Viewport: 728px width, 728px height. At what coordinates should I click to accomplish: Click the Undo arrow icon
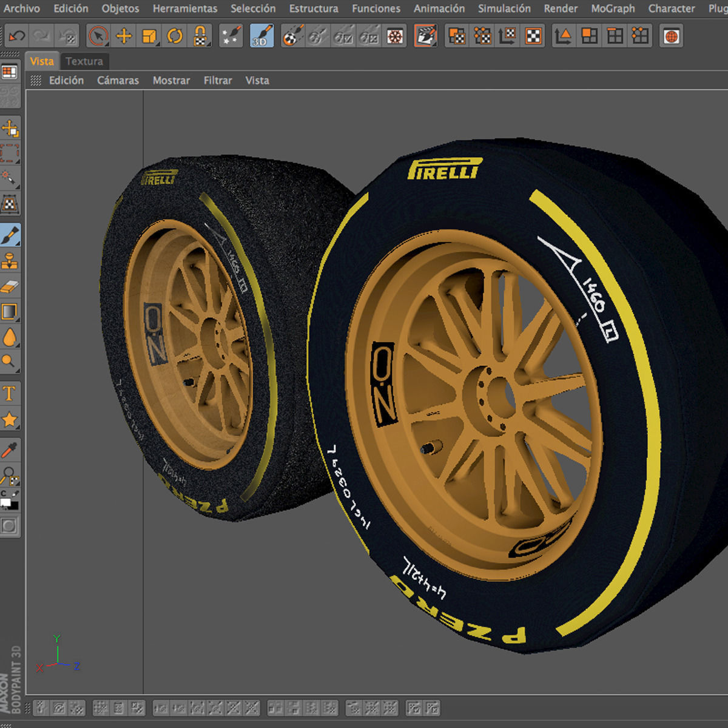coord(16,36)
